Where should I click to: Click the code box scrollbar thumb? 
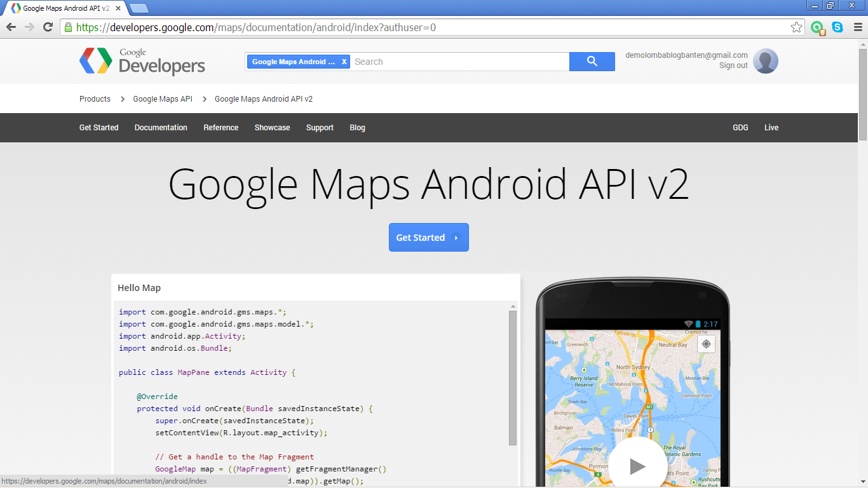513,378
